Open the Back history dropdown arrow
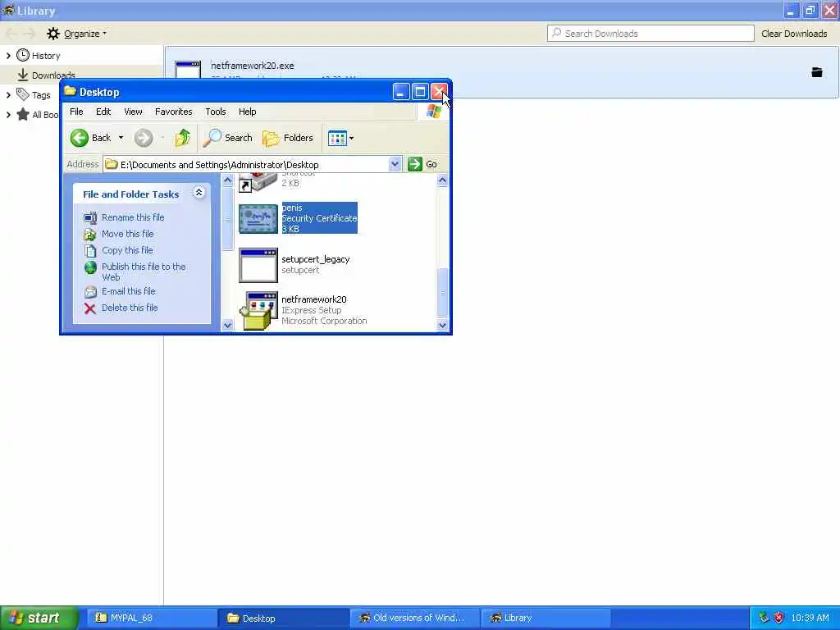This screenshot has height=630, width=840. pyautogui.click(x=121, y=138)
